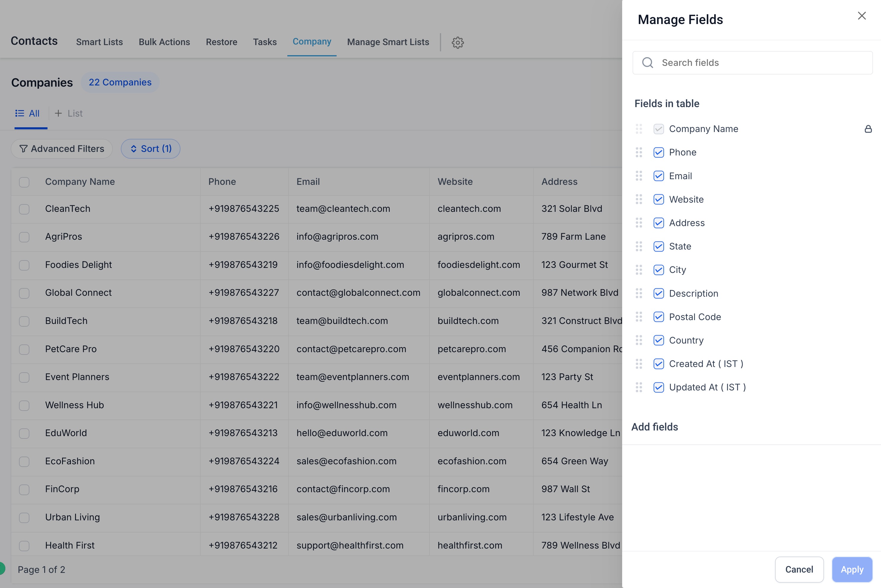Click the team@buildtech.com email cell
This screenshot has width=881, height=588.
click(x=342, y=321)
